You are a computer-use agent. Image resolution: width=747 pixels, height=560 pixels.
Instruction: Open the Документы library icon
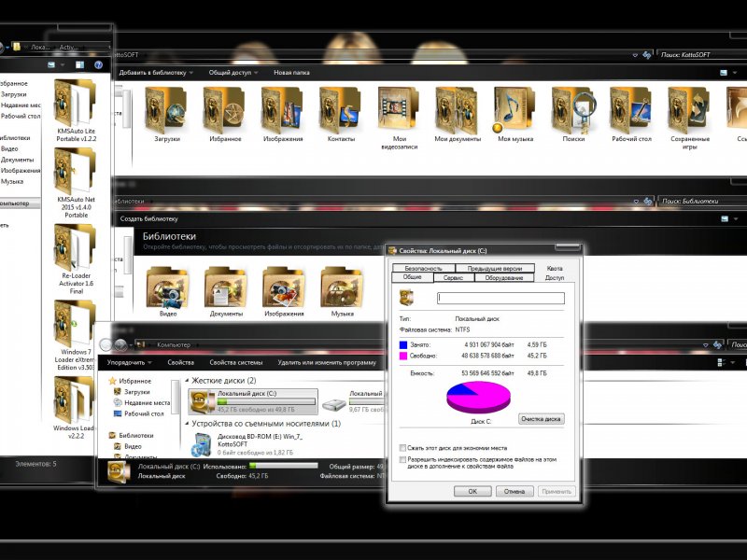pyautogui.click(x=226, y=287)
